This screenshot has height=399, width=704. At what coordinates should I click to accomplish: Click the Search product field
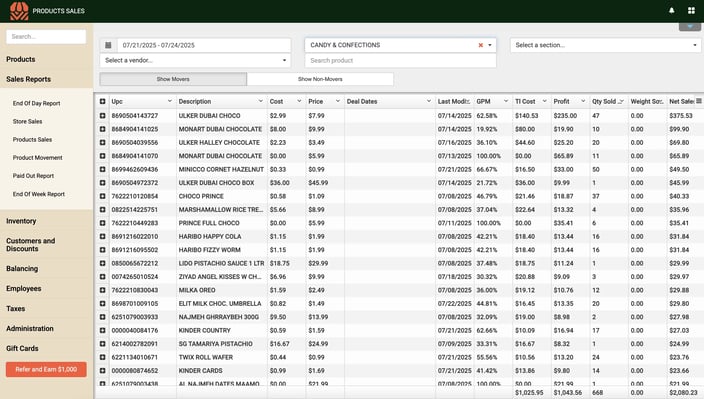tap(400, 61)
